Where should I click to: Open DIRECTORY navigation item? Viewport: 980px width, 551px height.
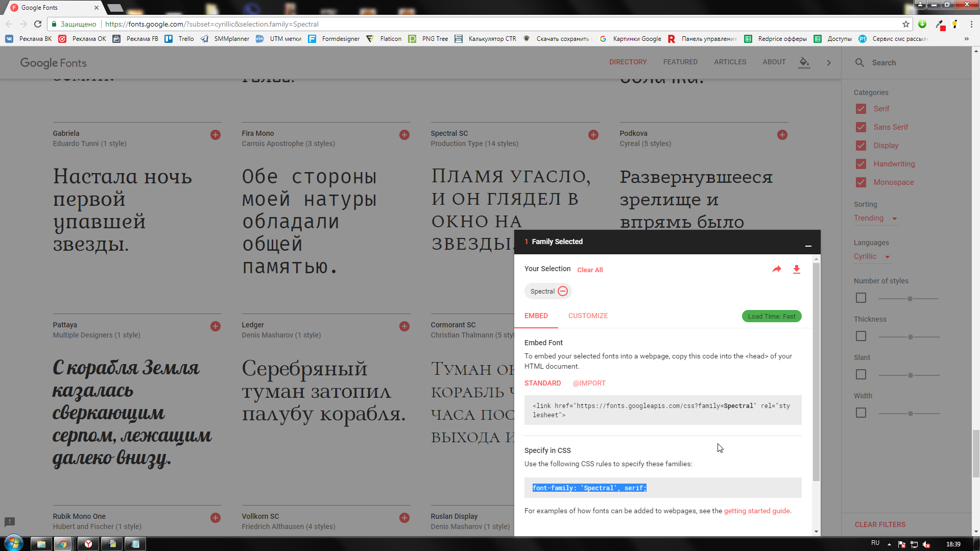click(x=628, y=62)
